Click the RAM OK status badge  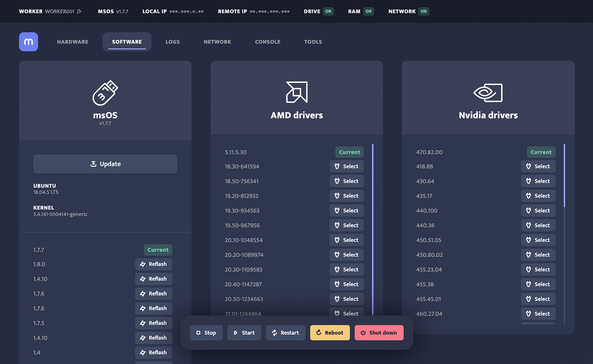[369, 11]
